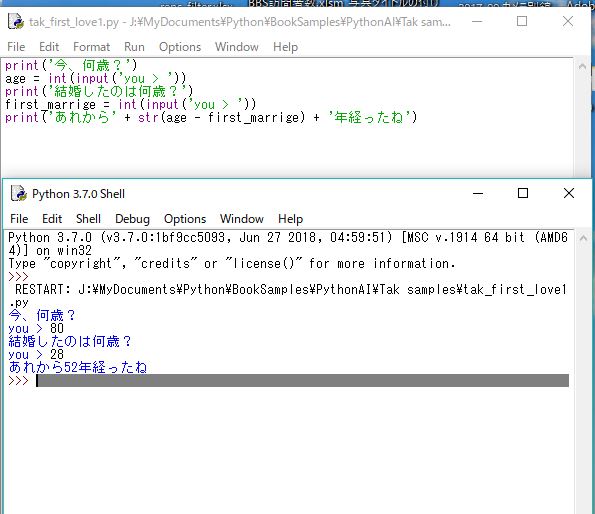Minimize the Python 3.7.0 Shell window
The width and height of the screenshot is (595, 514).
point(478,193)
